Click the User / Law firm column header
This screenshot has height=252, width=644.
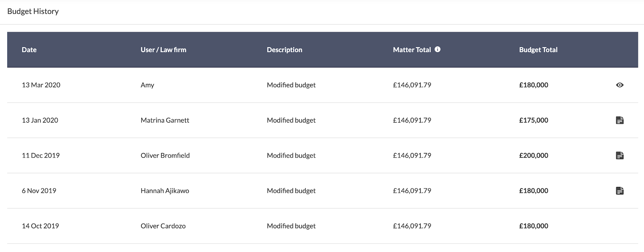tap(163, 50)
